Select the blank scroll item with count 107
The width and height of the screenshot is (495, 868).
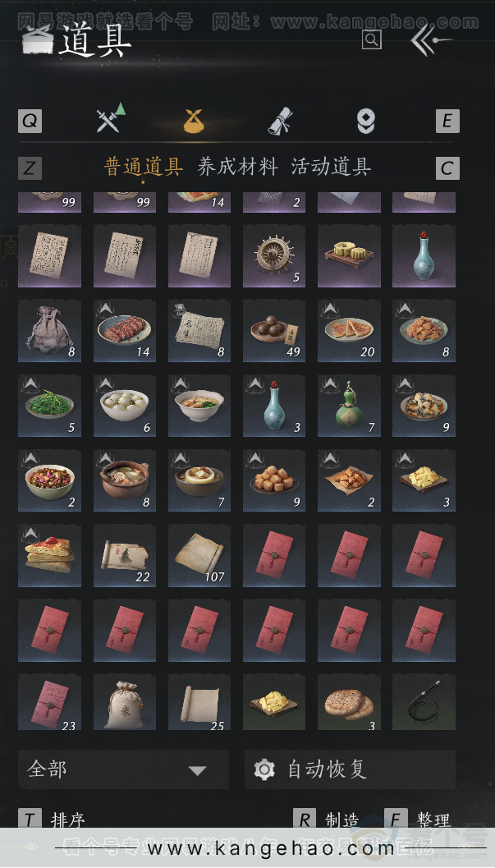tap(199, 556)
